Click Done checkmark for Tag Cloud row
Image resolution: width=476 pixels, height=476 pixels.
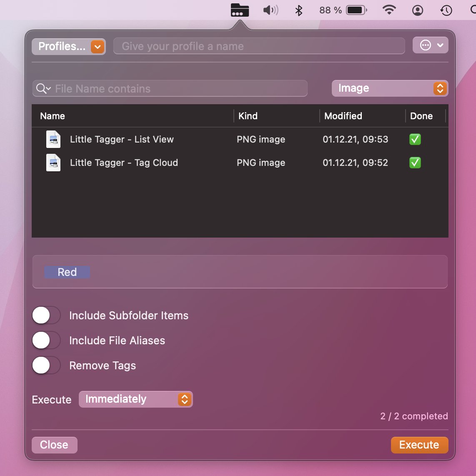click(x=415, y=163)
